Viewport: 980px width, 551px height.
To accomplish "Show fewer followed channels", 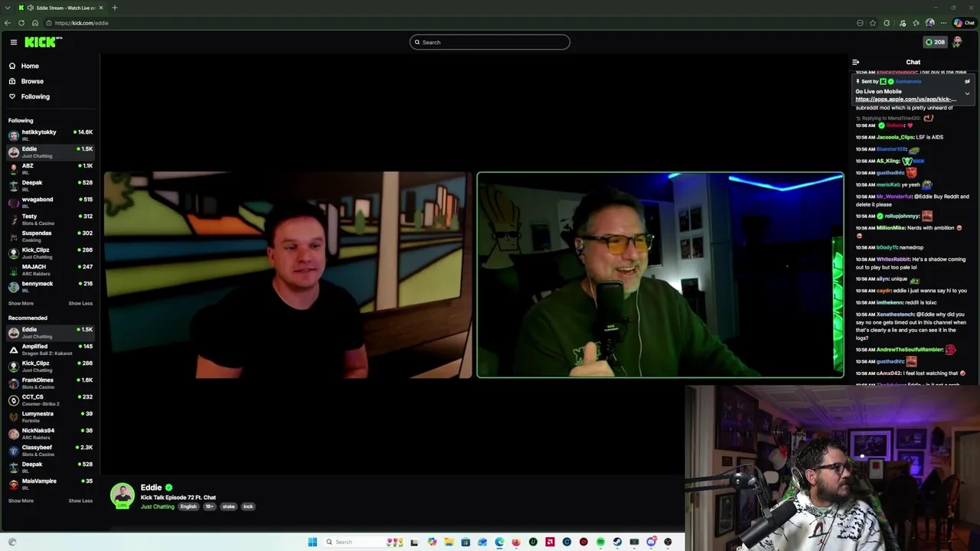I will (80, 303).
